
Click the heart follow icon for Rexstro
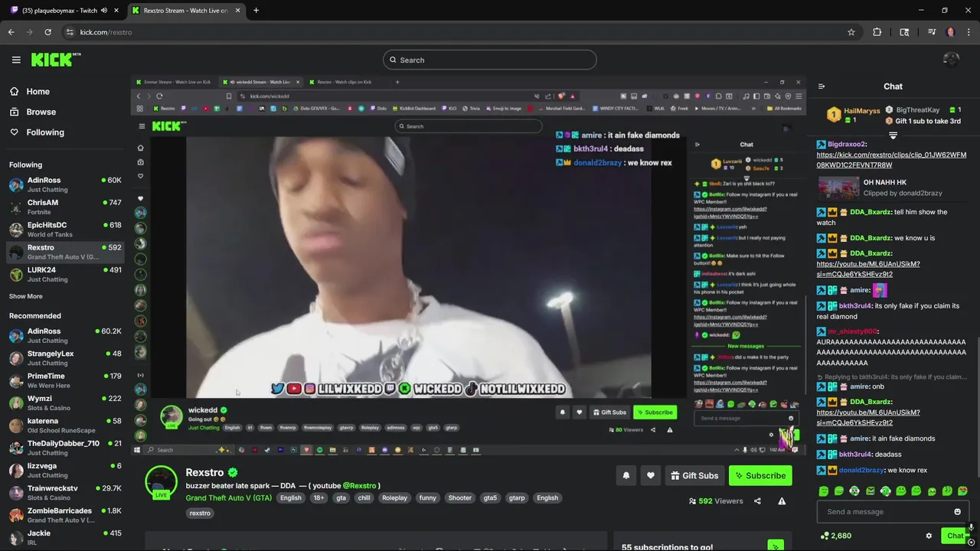point(650,475)
